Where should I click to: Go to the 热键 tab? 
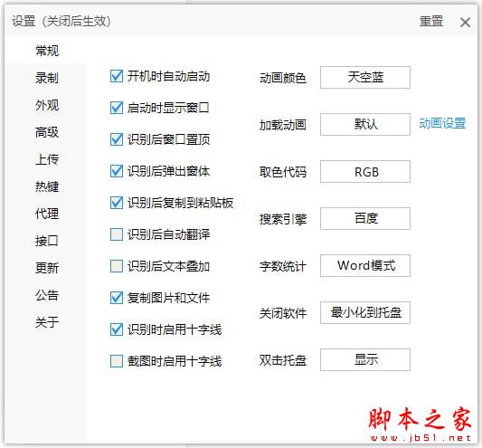(x=47, y=186)
